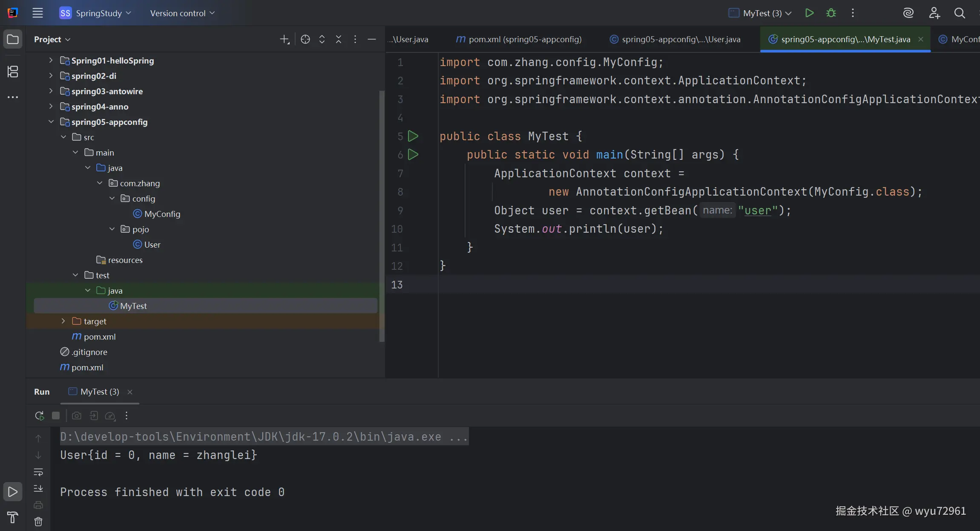The height and width of the screenshot is (531, 980).
Task: Collapse all nodes in Project panel
Action: 339,39
